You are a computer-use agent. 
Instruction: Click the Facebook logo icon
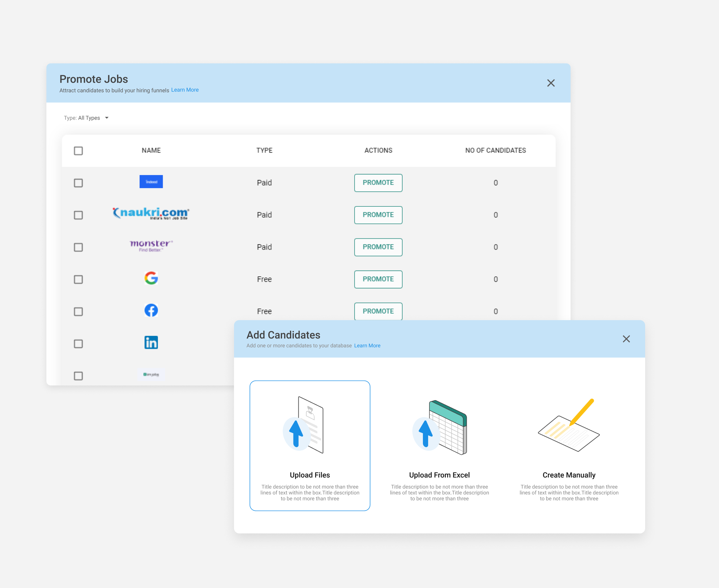click(x=151, y=310)
